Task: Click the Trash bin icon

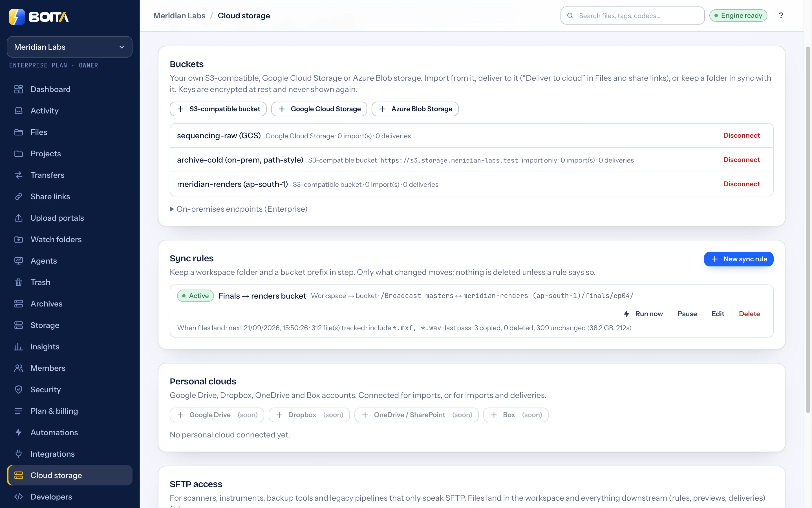Action: coord(18,282)
